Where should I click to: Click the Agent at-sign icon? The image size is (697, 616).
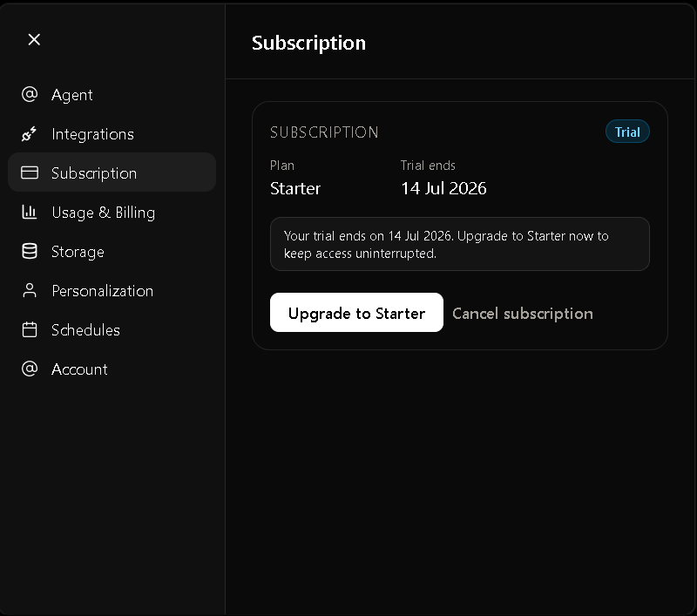[x=30, y=94]
